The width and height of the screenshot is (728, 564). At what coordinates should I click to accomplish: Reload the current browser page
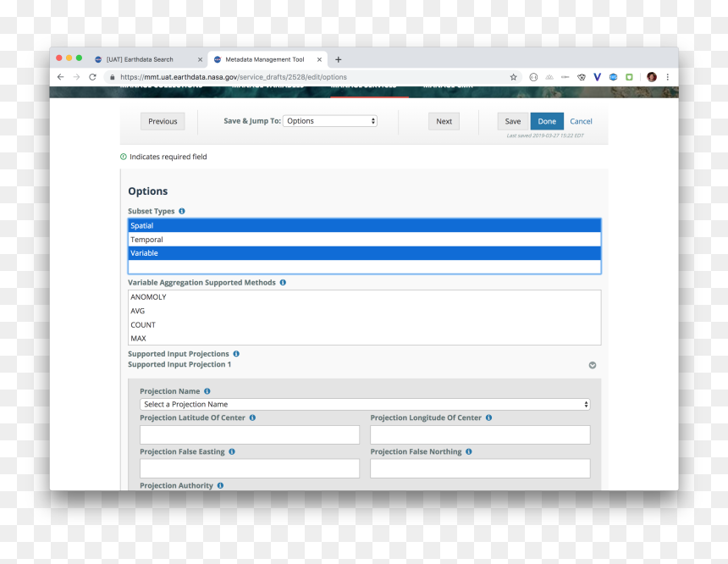pos(92,77)
